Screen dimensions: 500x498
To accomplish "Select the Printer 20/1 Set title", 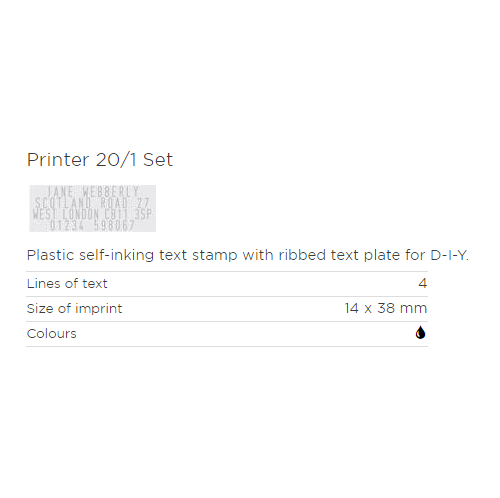I will point(100,159).
